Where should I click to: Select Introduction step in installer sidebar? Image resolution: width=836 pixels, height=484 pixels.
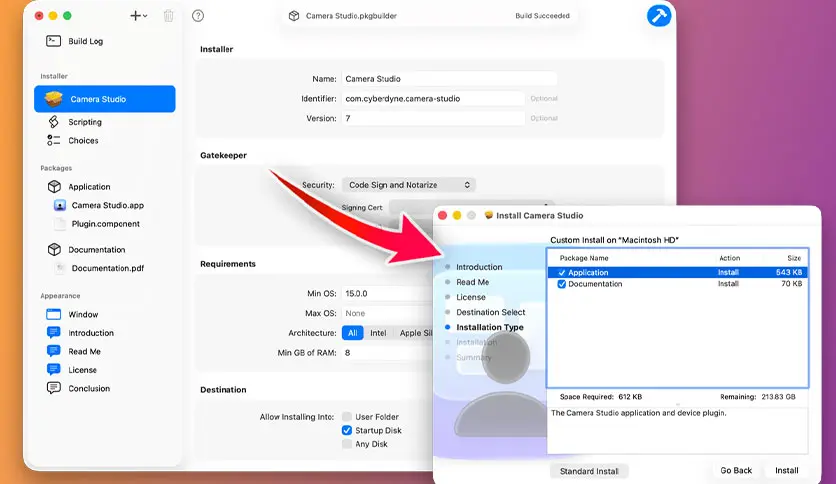[479, 267]
